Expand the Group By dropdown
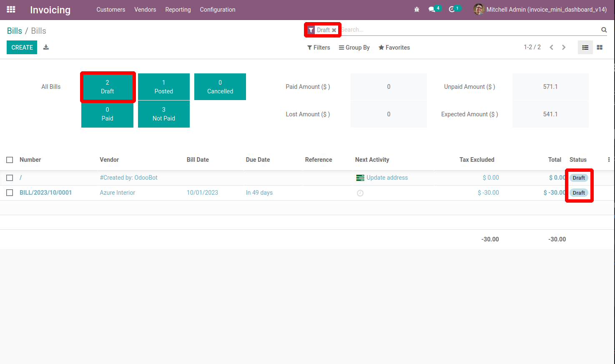This screenshot has height=364, width=615. (354, 48)
